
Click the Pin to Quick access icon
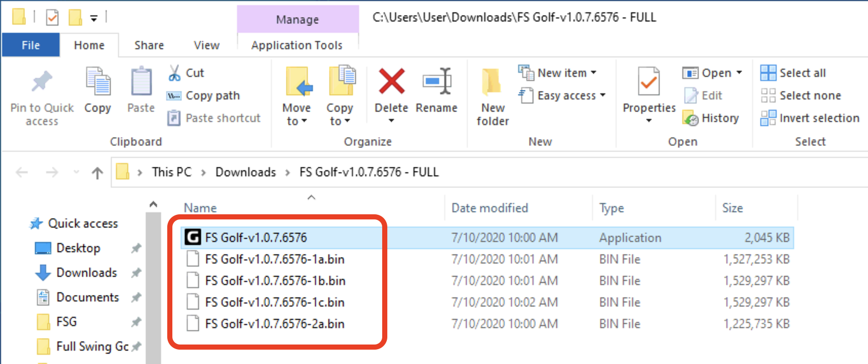(x=42, y=81)
